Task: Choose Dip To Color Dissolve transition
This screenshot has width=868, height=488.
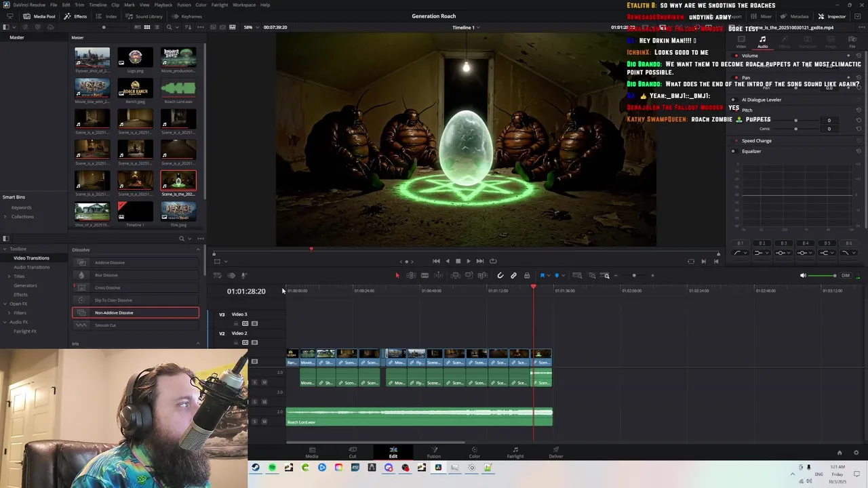Action: [x=136, y=300]
